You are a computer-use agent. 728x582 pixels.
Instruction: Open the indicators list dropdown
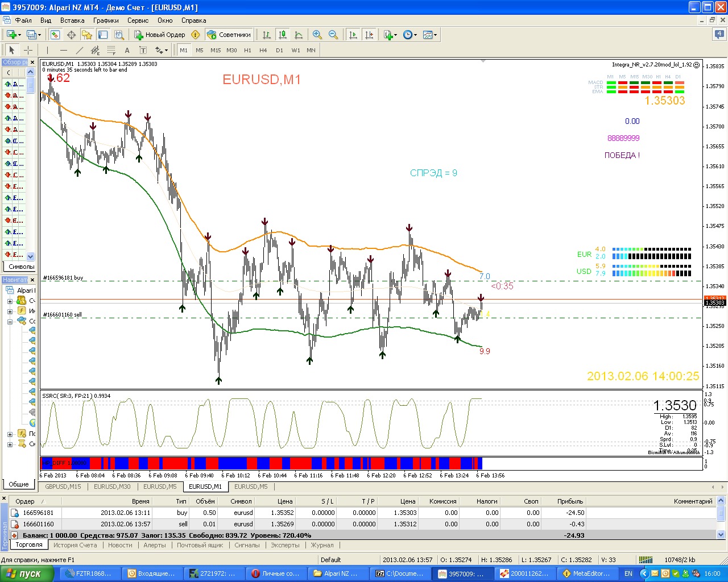pyautogui.click(x=390, y=35)
